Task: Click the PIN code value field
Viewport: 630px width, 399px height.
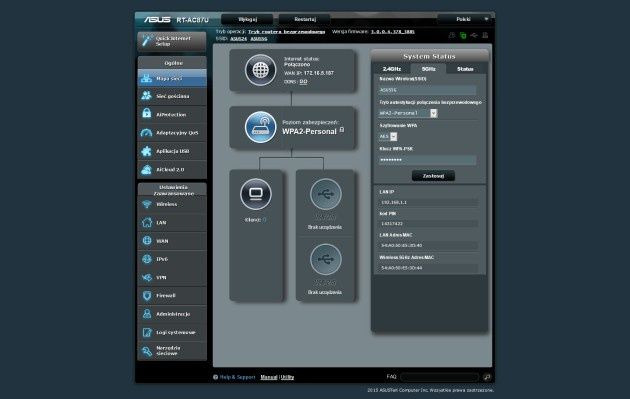Action: tap(429, 224)
